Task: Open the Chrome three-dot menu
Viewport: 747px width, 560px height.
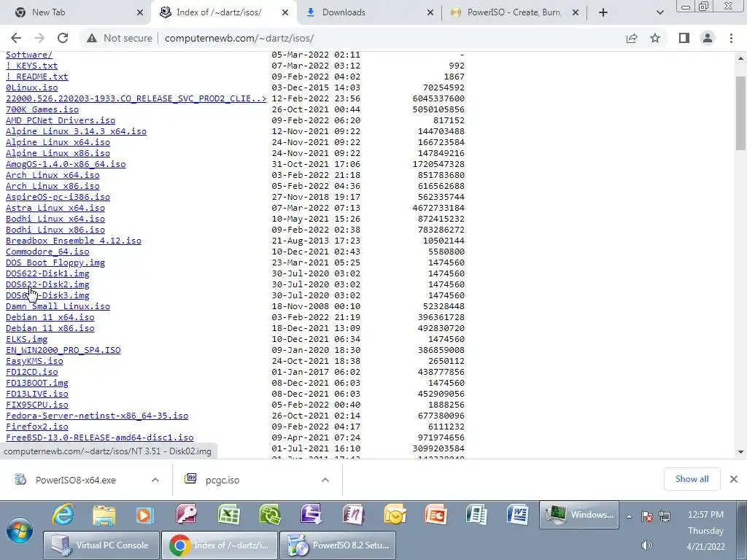Action: [731, 38]
